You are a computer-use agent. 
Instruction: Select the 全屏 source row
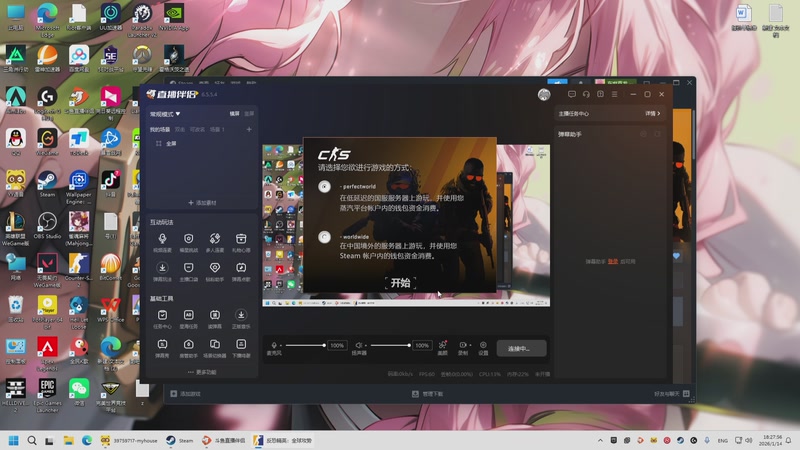(x=202, y=144)
